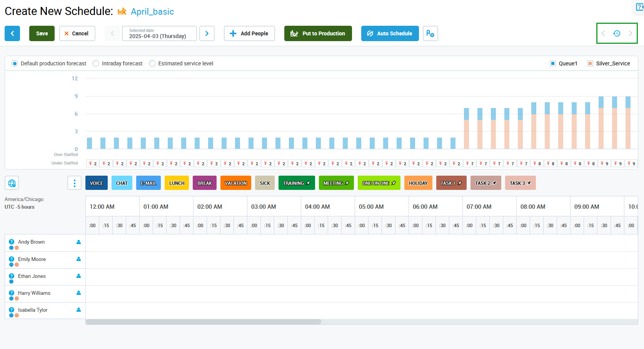Open the three-dot activities menu
The height and width of the screenshot is (349, 644).
pyautogui.click(x=74, y=183)
